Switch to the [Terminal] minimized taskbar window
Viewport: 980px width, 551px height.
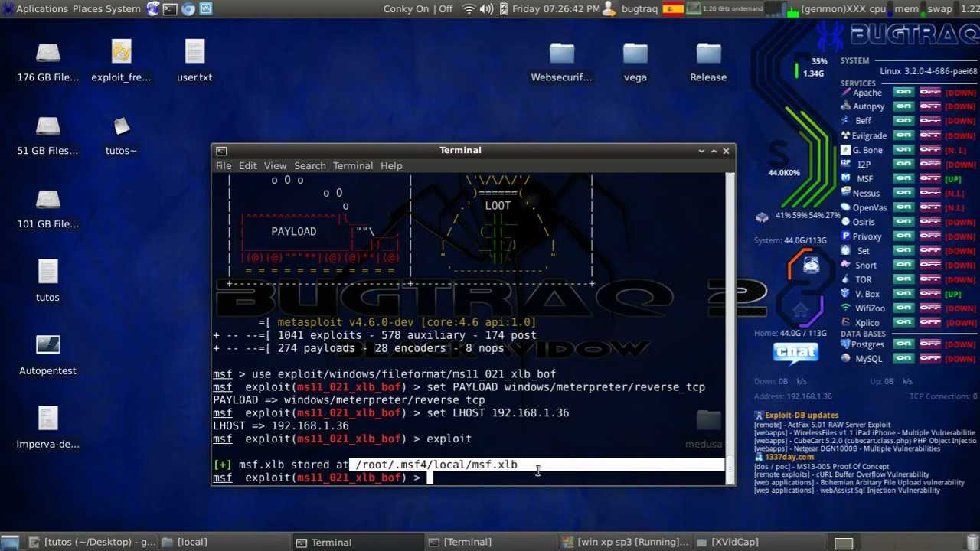pyautogui.click(x=492, y=543)
